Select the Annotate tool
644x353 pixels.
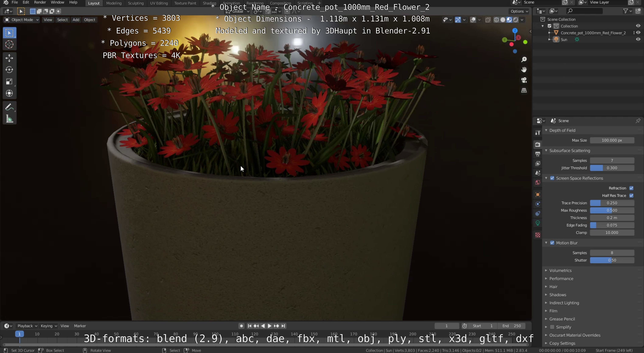9,107
